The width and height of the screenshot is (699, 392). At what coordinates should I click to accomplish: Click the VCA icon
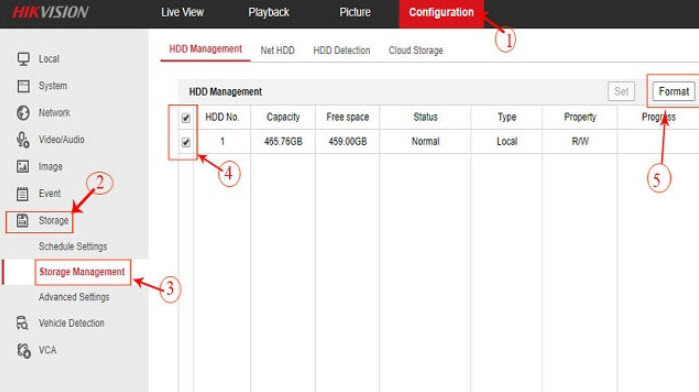coord(24,350)
